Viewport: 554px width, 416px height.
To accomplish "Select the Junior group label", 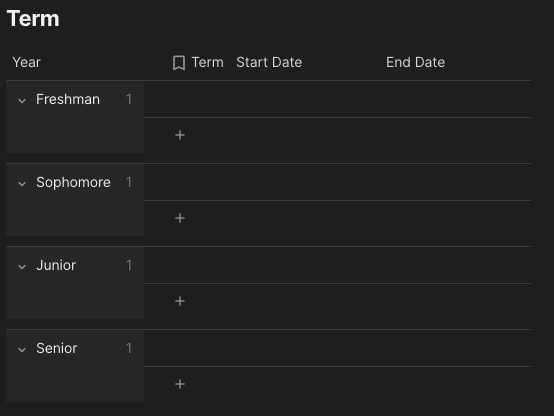I will point(56,265).
